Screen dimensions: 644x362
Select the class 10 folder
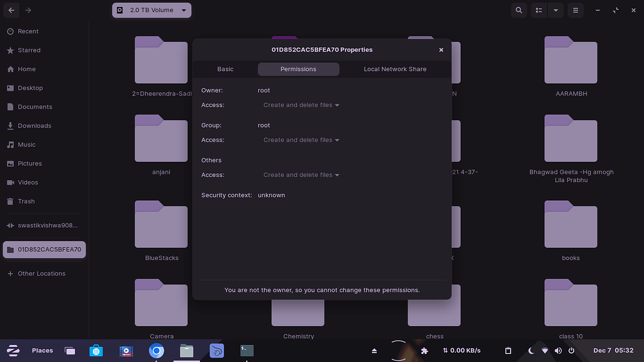[x=571, y=302]
